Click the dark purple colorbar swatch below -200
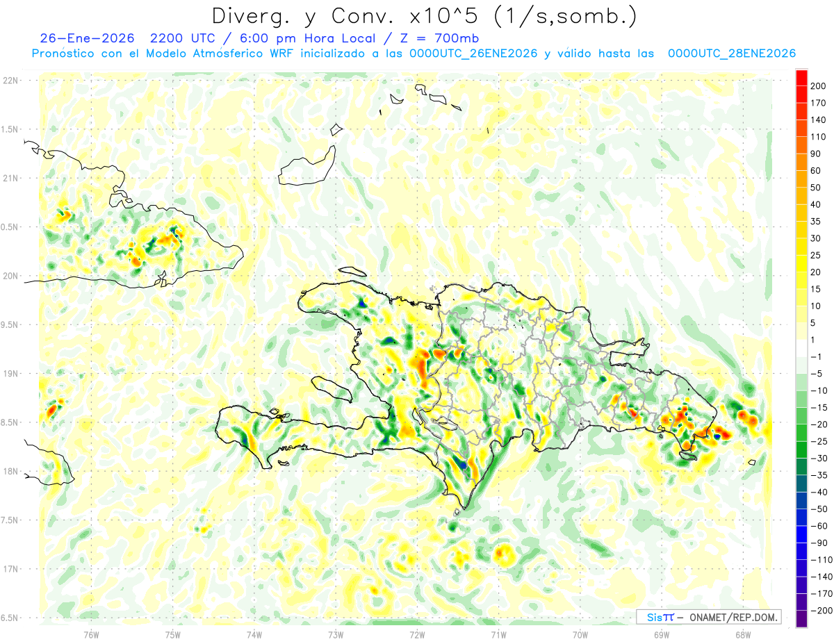Viewport: 834px width, 644px height. (801, 619)
